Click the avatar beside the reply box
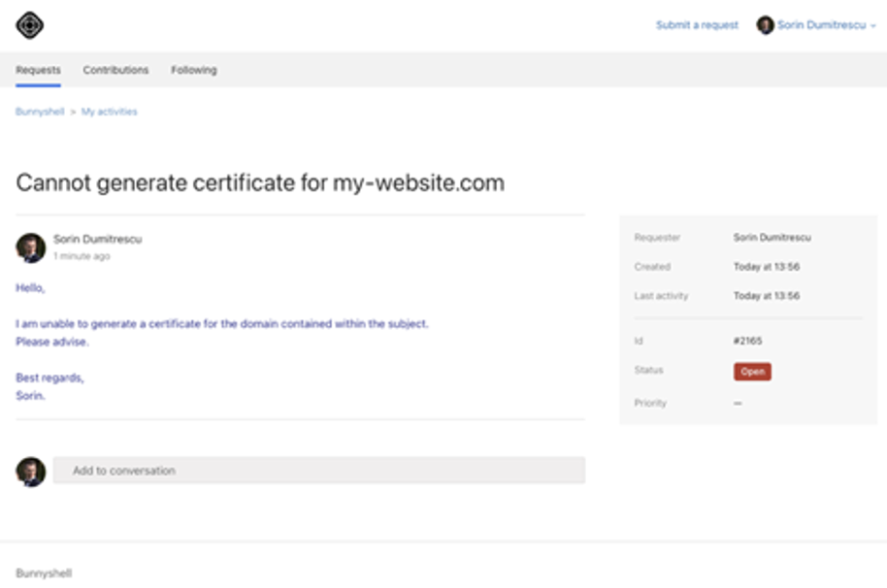Image resolution: width=887 pixels, height=588 pixels. (x=30, y=472)
